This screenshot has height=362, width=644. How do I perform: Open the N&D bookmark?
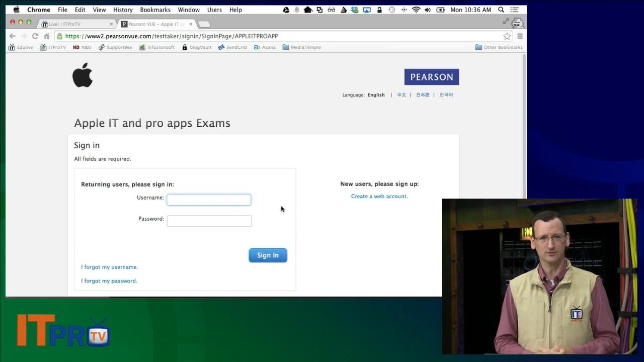point(82,47)
